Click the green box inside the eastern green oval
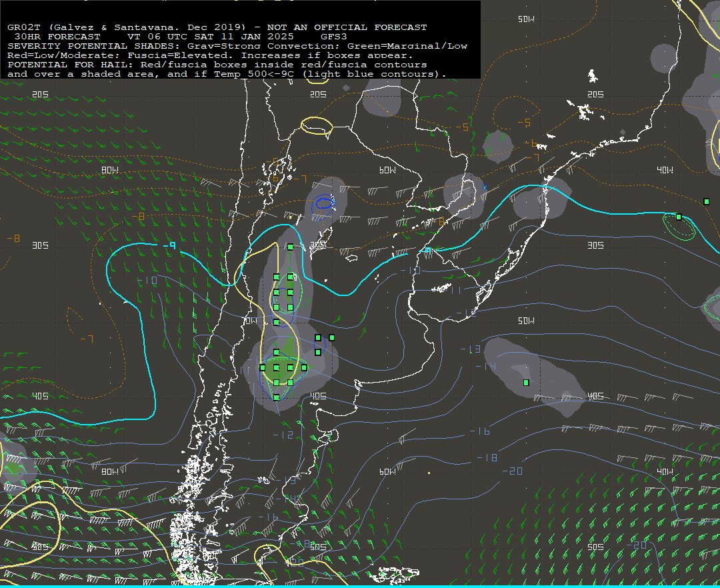720x588 pixels. [x=679, y=217]
